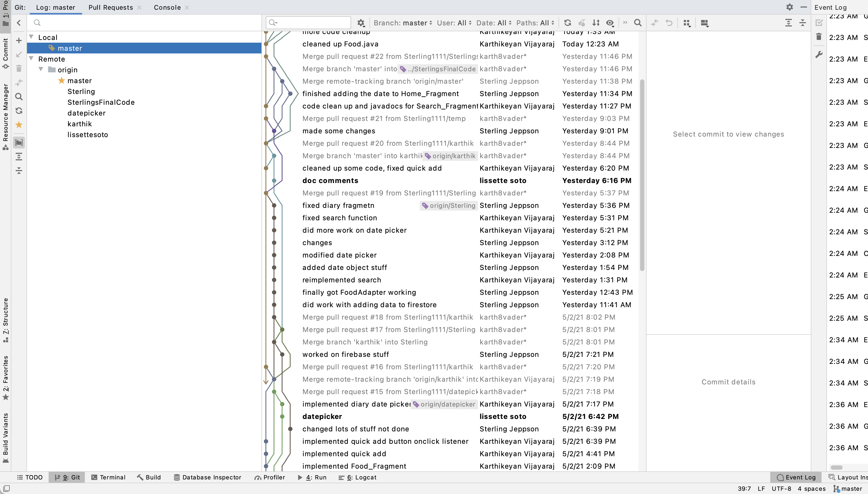Select remote branch SterlingsFinalCode
This screenshot has height=494, width=868.
(101, 102)
